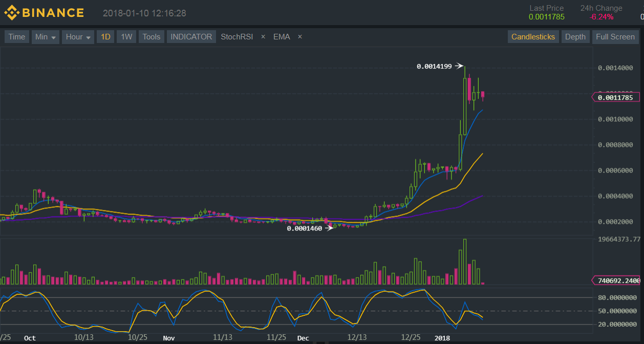Click the low marker 0.0001460
Viewport: 644px width, 344px height.
(x=305, y=229)
